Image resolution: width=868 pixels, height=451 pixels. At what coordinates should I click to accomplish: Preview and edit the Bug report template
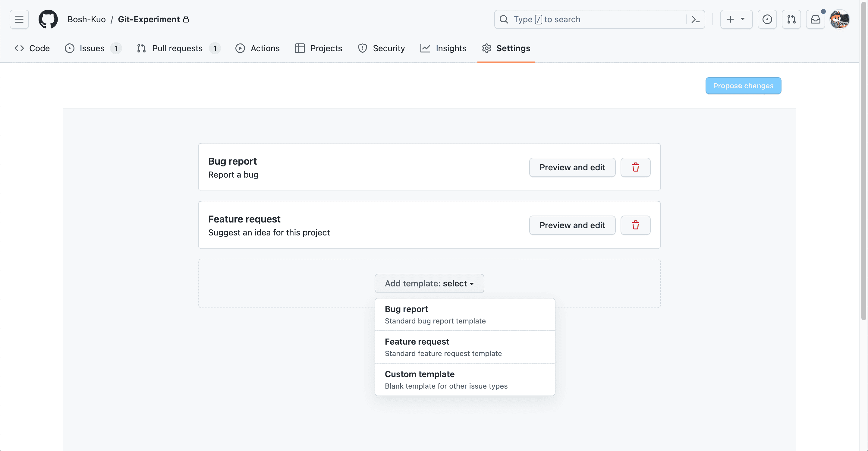[572, 167]
